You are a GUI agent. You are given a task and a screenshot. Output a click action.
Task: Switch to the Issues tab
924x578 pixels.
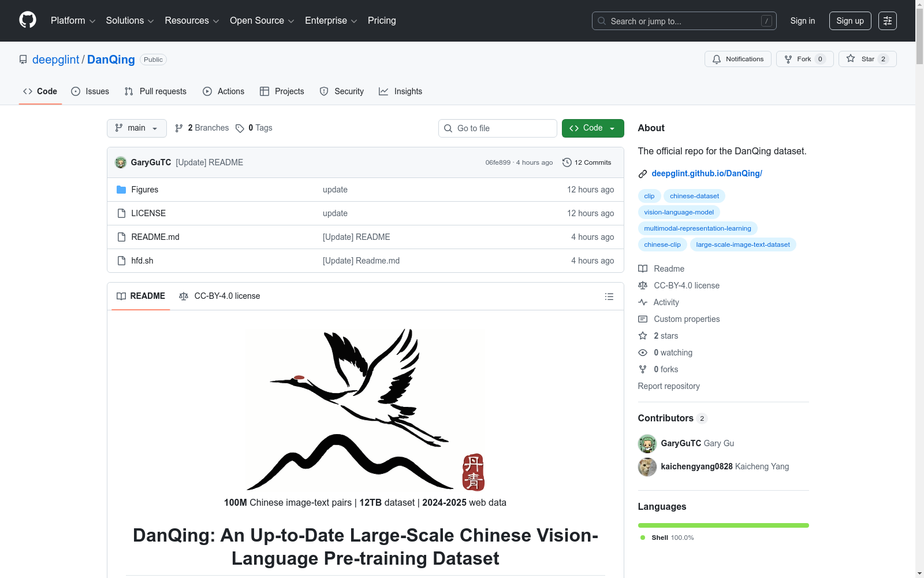click(90, 91)
